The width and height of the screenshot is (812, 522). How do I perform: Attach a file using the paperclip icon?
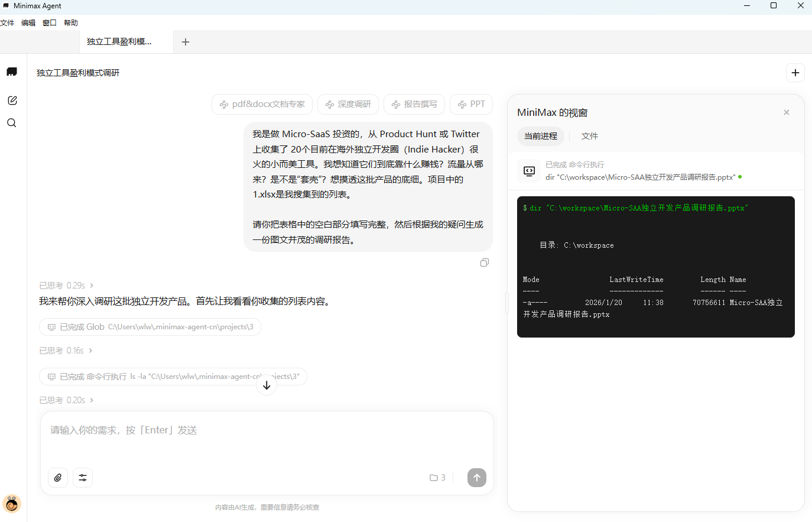pyautogui.click(x=57, y=478)
